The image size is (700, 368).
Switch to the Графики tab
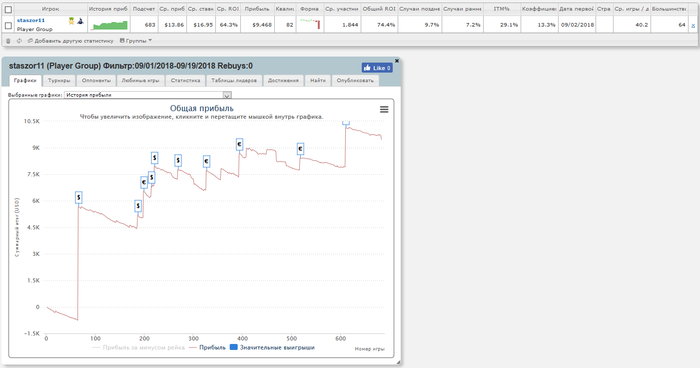tap(25, 80)
